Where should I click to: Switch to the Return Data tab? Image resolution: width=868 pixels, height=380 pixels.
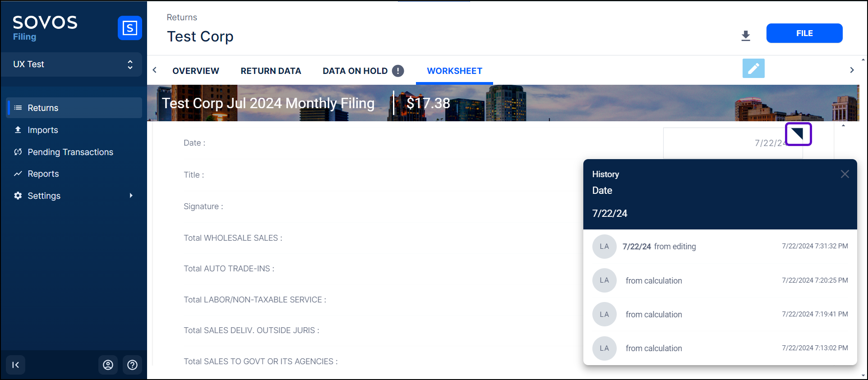(271, 71)
